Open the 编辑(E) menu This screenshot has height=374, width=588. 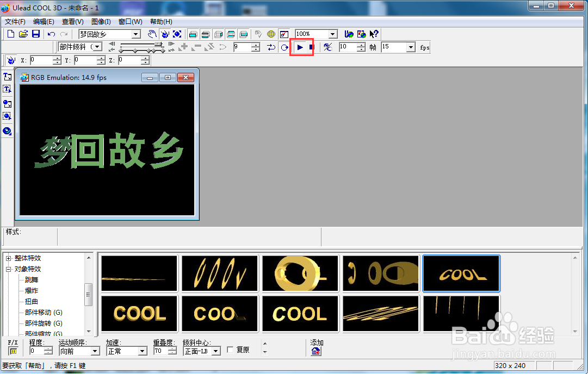click(44, 22)
